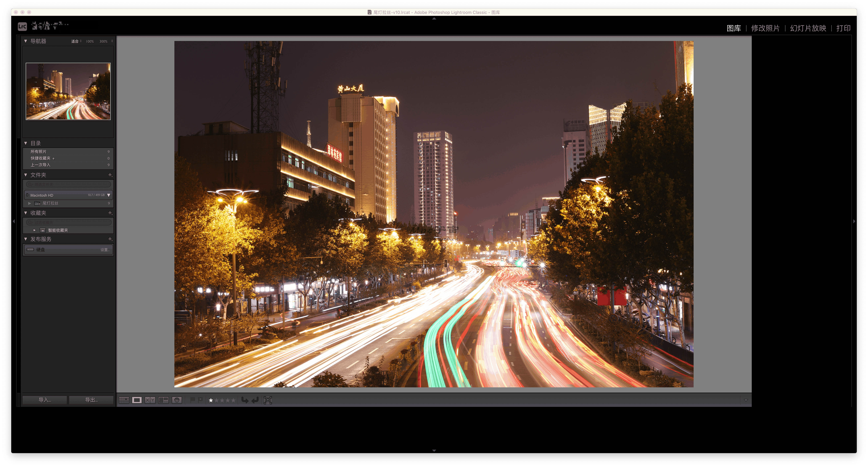This screenshot has width=868, height=467.
Task: Open toolbar content dropdown at right end
Action: pos(746,400)
